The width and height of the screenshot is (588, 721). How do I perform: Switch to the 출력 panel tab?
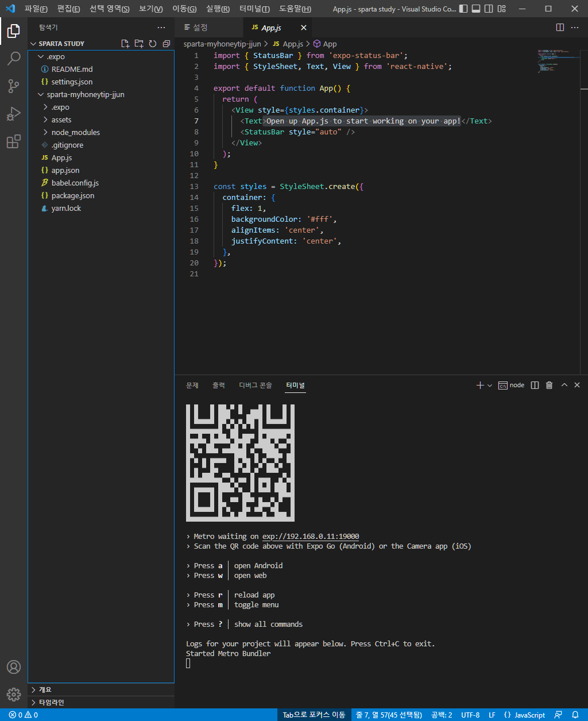[219, 385]
